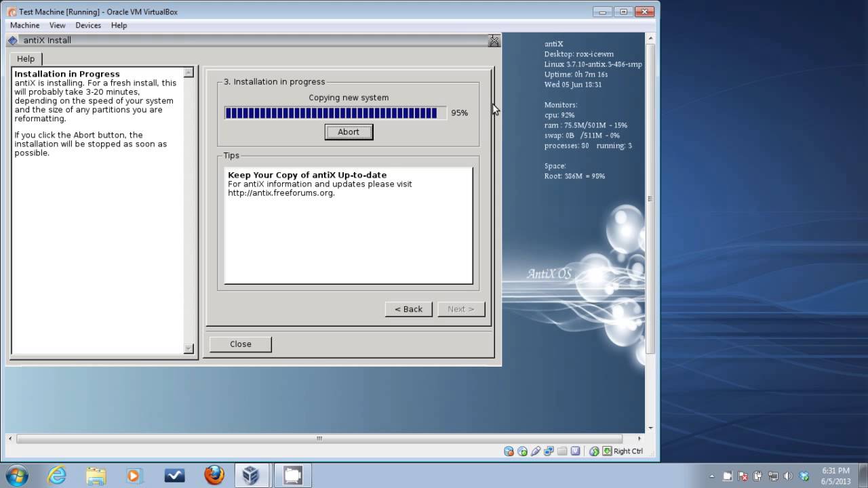
Task: Click 'Installation in Progress' help heading
Action: point(67,74)
